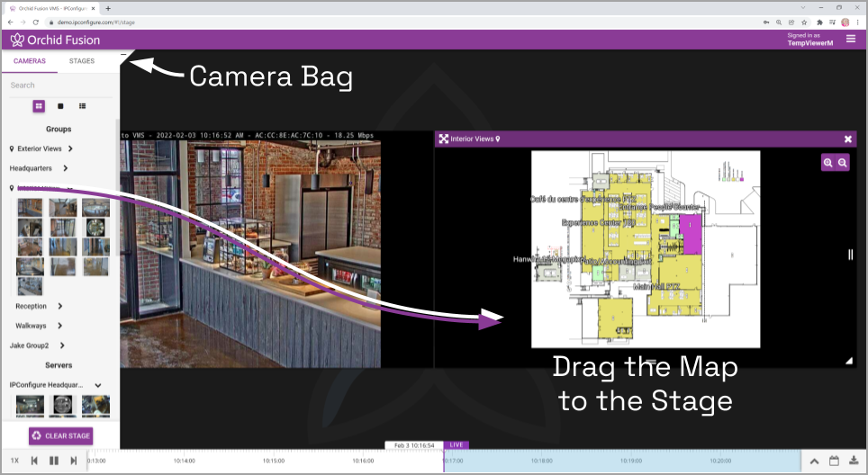This screenshot has height=475, width=868.
Task: Open the Stages tab
Action: tap(82, 61)
